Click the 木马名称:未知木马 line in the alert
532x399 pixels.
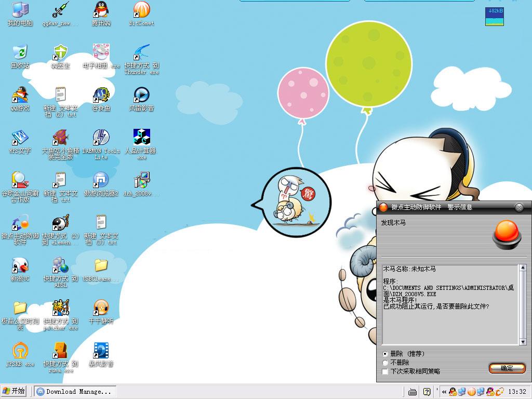[409, 269]
